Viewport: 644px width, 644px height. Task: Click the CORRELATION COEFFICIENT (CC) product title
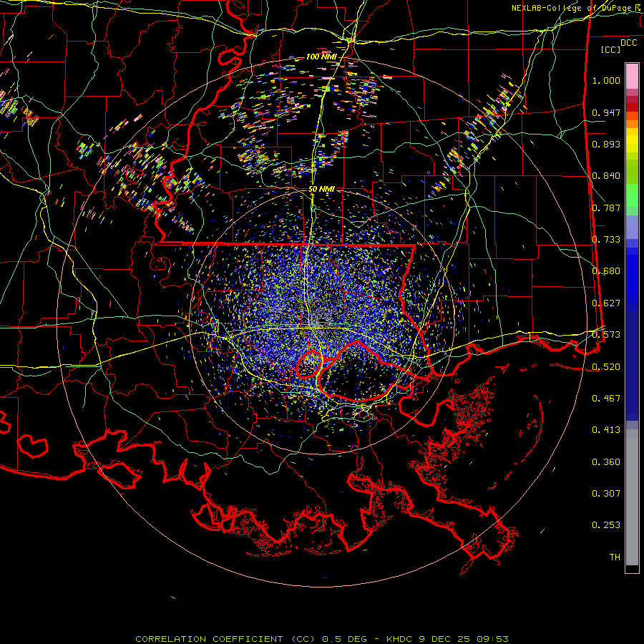click(225, 639)
